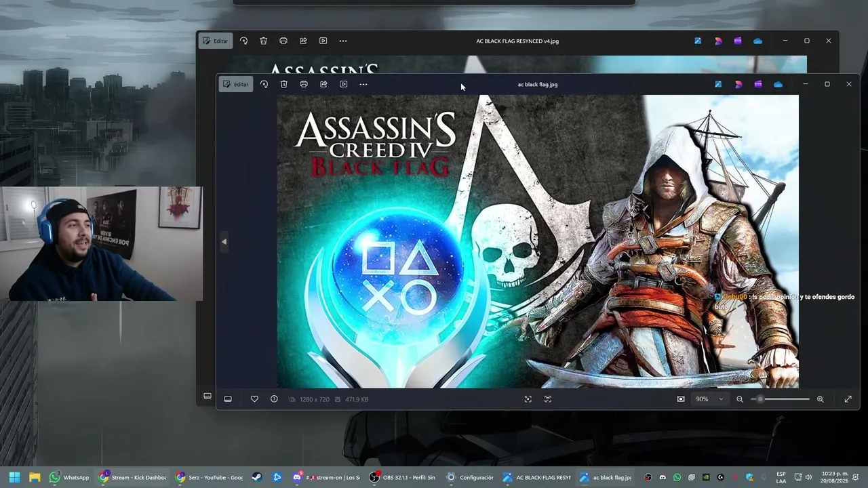The image size is (868, 488).
Task: Click Editar in the AC BLACK FLAG RESYNCED window
Action: point(215,41)
